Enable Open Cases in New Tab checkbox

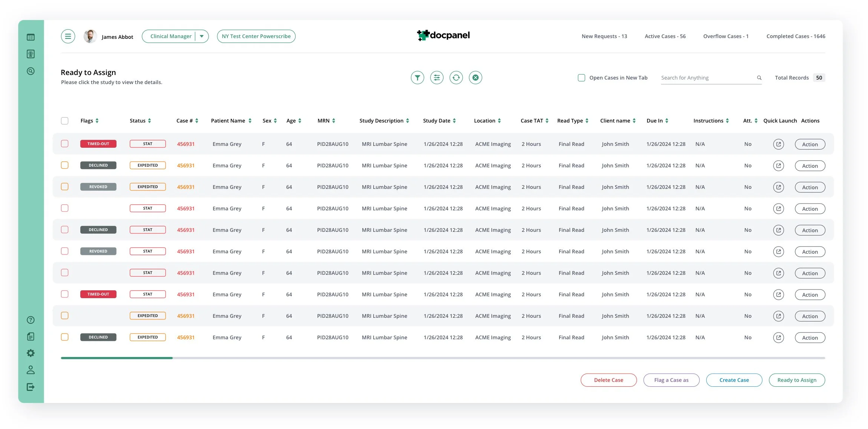tap(581, 78)
